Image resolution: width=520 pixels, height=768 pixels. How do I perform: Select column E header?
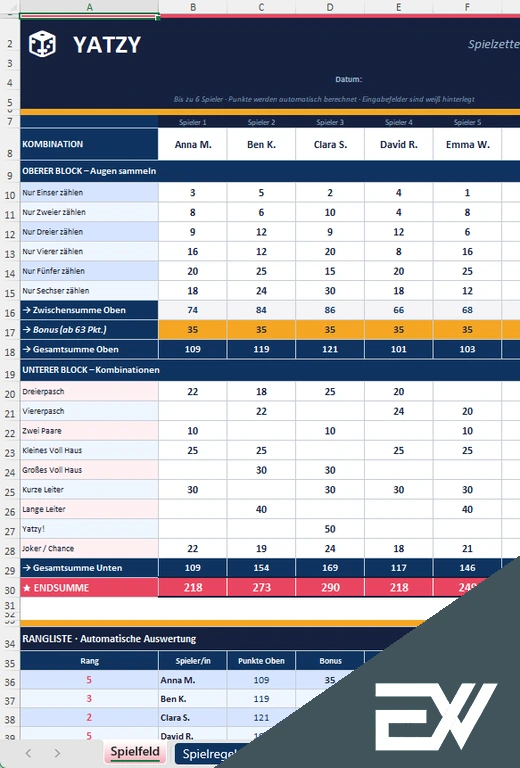[x=399, y=7]
